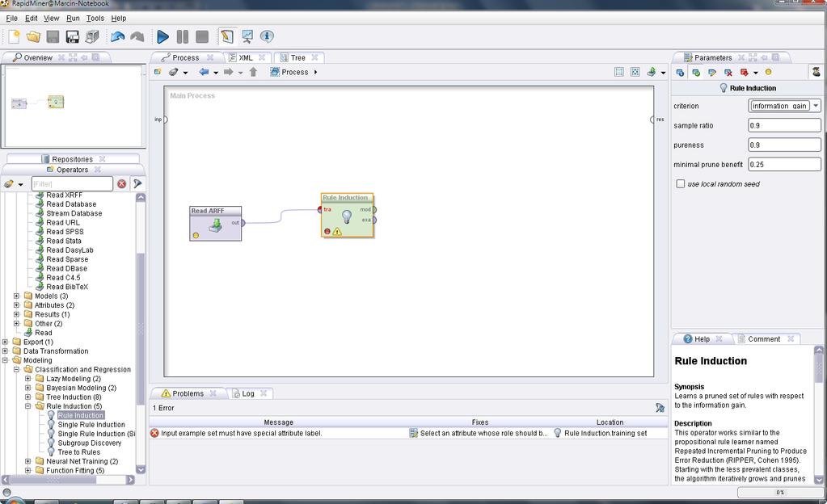Open the Tools menu

click(95, 18)
